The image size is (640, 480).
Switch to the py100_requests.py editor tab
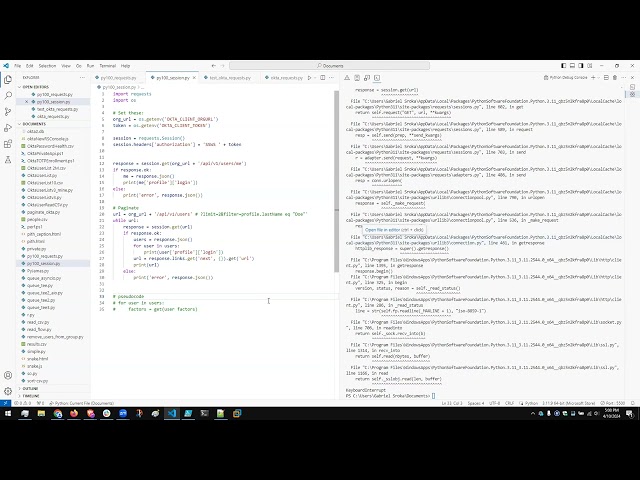118,78
